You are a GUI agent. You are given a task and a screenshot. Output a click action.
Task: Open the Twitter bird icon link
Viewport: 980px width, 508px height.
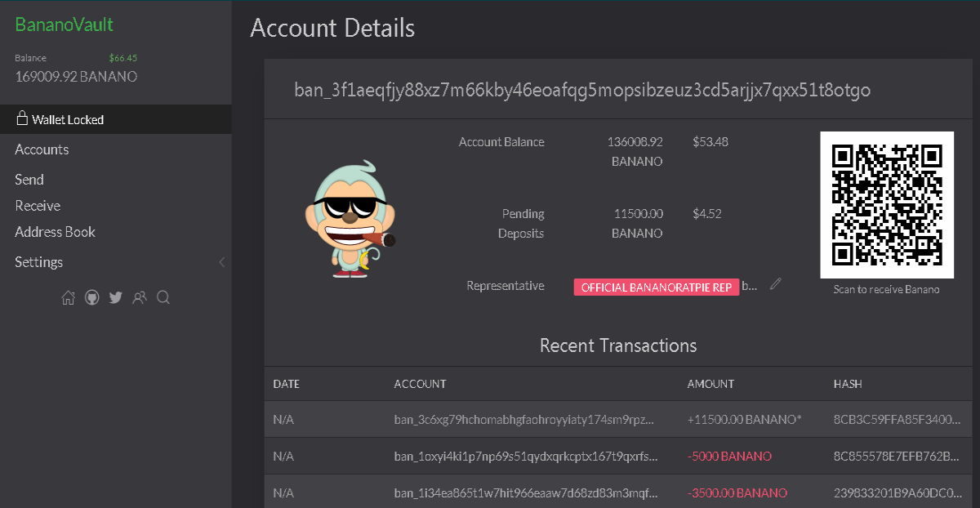(115, 298)
